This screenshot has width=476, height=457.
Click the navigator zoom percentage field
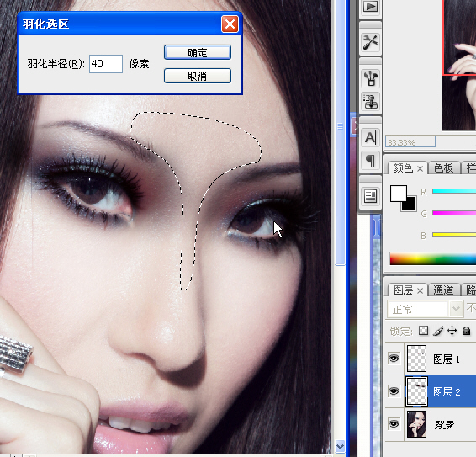(x=410, y=142)
